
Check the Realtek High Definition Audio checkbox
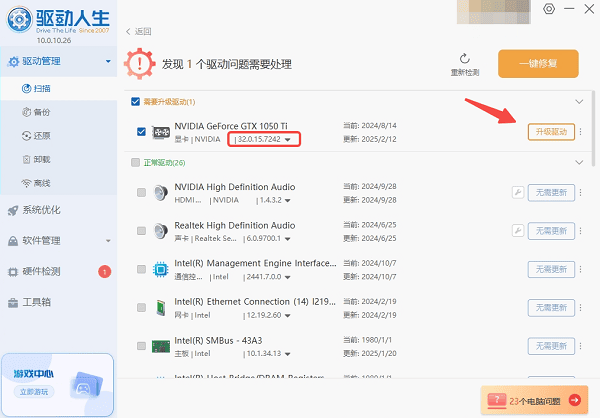[141, 230]
